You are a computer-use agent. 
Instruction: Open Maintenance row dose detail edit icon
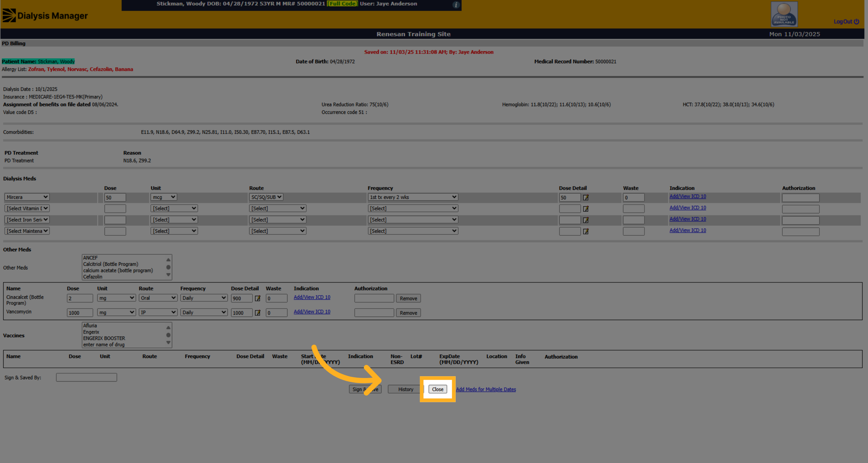(586, 231)
